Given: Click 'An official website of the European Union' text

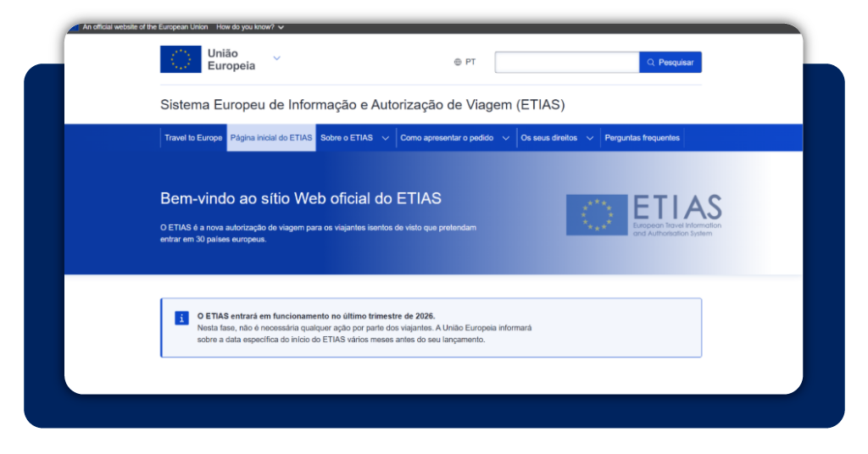Looking at the screenshot, I should pyautogui.click(x=145, y=27).
